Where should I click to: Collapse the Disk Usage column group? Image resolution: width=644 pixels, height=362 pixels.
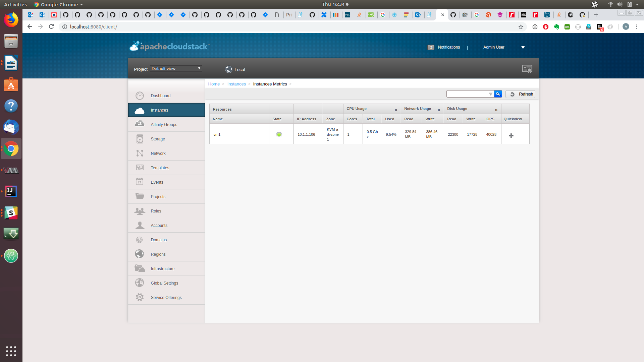(x=496, y=110)
